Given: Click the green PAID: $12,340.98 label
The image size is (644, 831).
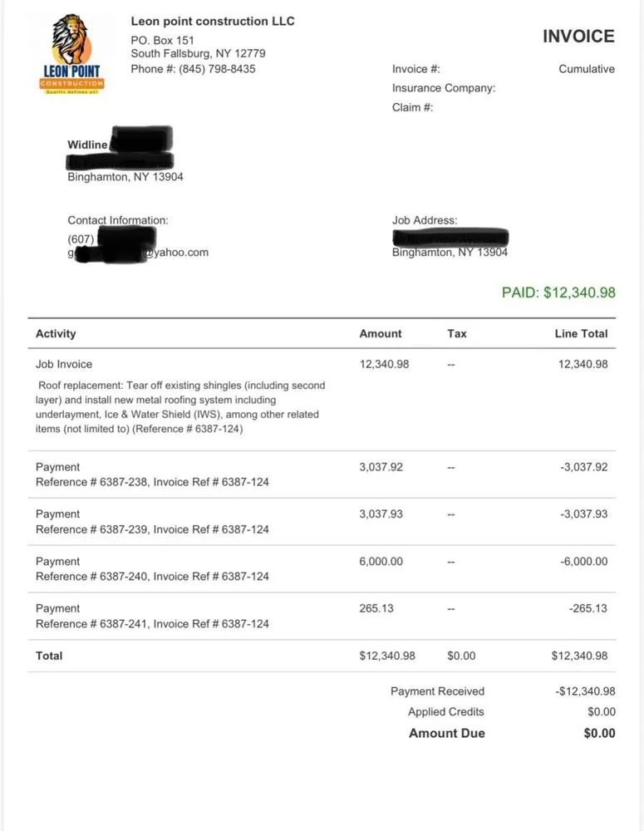Looking at the screenshot, I should tap(558, 293).
